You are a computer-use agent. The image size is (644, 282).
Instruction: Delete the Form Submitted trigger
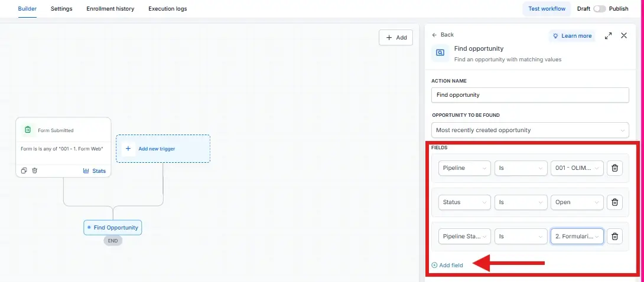click(35, 170)
